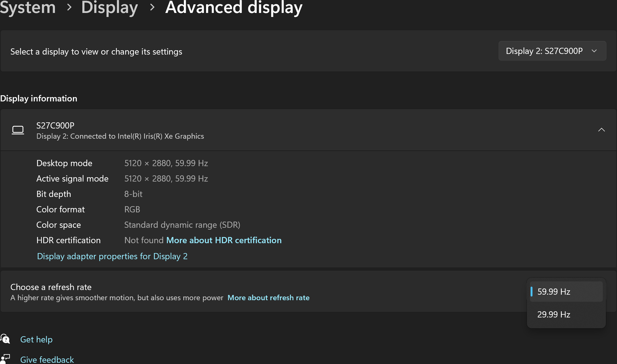Click the Give feedback link
617x364 pixels.
[x=47, y=359]
